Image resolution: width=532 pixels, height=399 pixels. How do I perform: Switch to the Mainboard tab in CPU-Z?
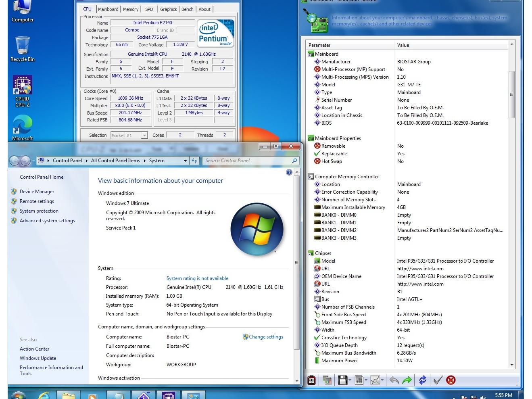click(108, 9)
